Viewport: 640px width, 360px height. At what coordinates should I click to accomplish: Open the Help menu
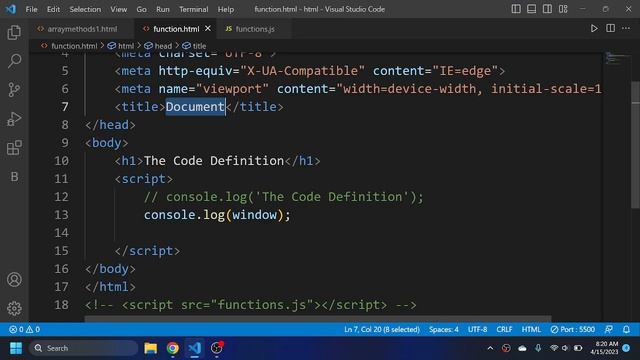click(226, 9)
